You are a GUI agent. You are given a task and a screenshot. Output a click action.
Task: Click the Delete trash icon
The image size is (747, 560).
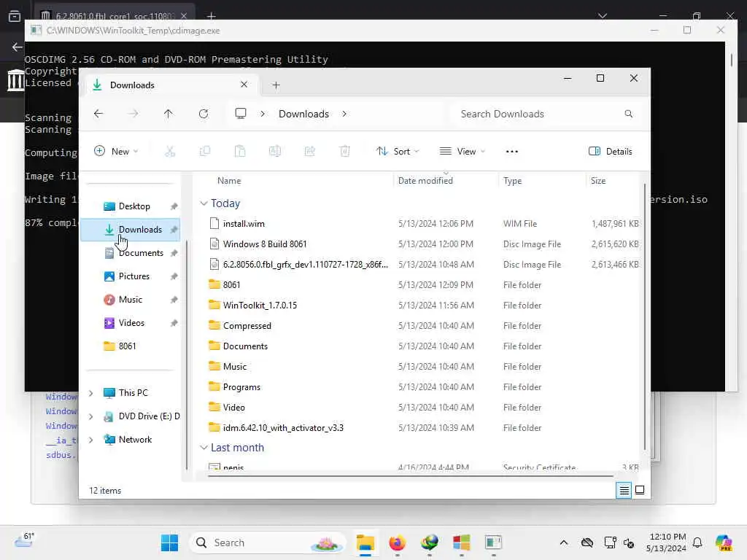tap(344, 152)
